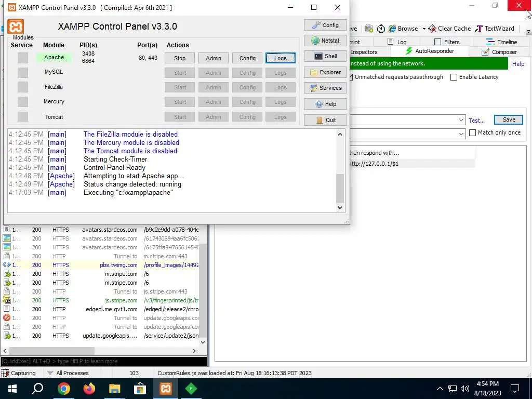Open the Apache Logs button
This screenshot has height=399, width=532.
pos(281,58)
